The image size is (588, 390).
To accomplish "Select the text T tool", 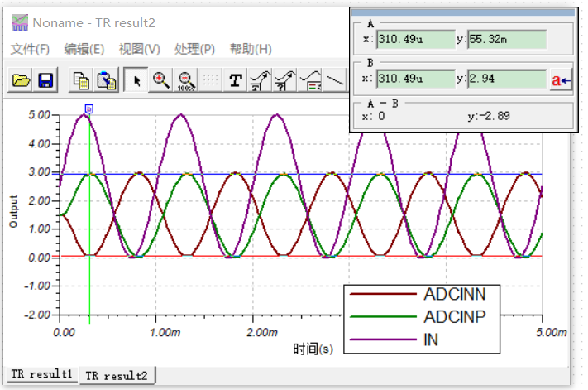I will point(236,80).
